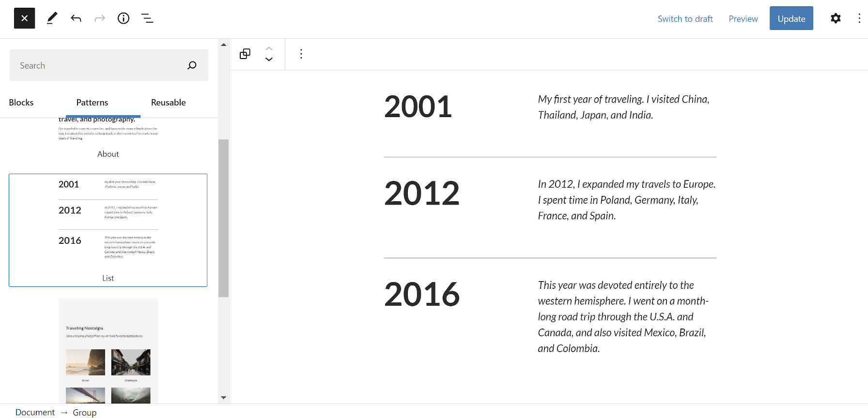Open document details via the info icon
This screenshot has height=418, width=868.
click(124, 18)
